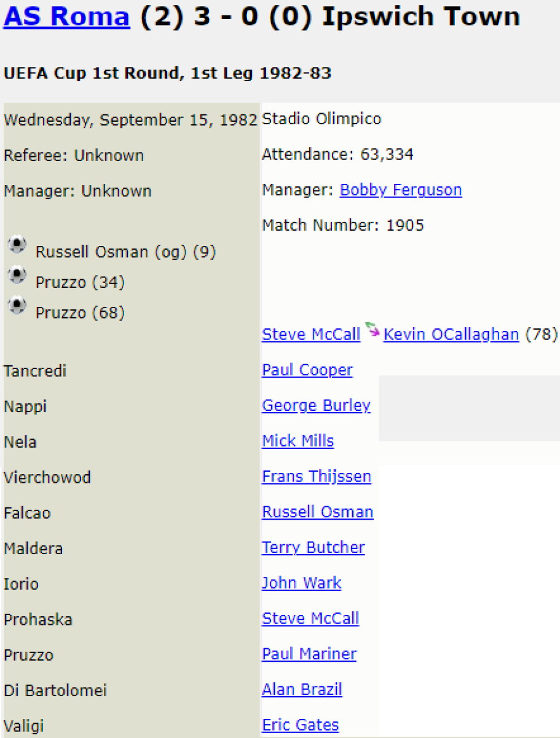Image resolution: width=560 pixels, height=738 pixels.
Task: Click on Terry Butcher's name
Action: [x=313, y=547]
